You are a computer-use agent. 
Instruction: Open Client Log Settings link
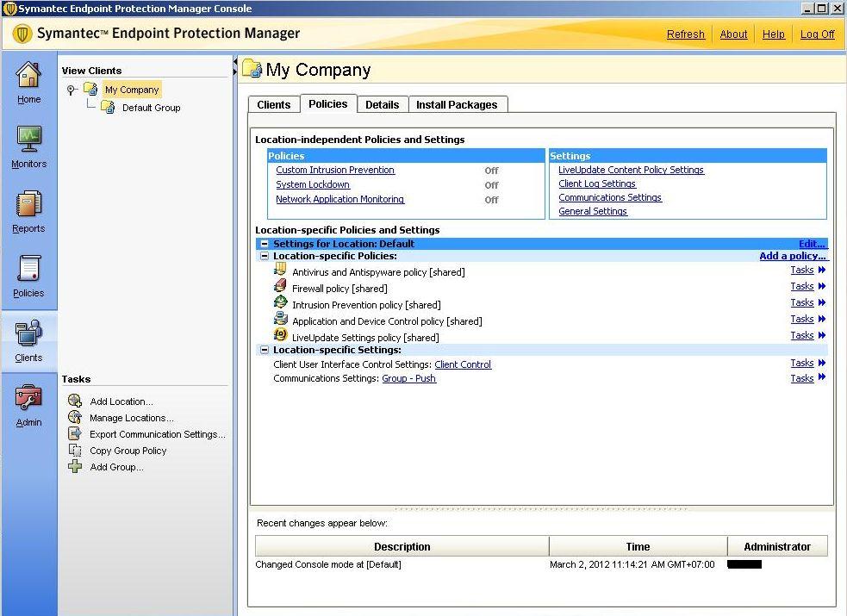pos(597,184)
